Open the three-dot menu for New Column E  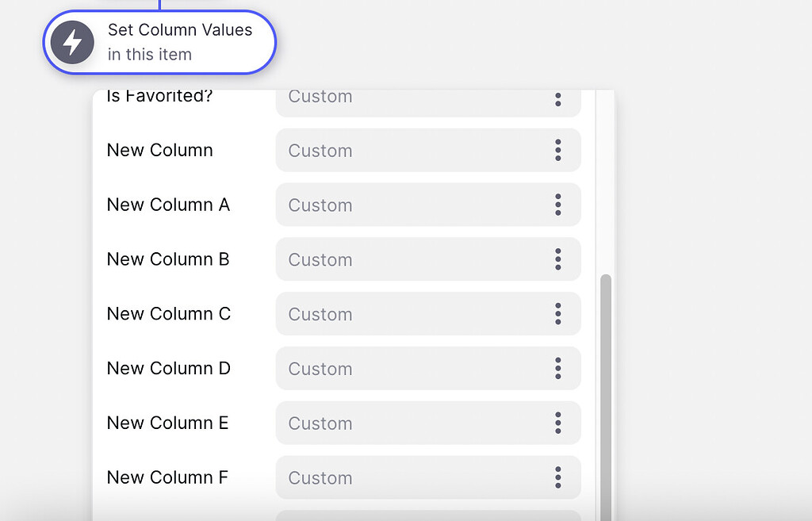click(557, 423)
